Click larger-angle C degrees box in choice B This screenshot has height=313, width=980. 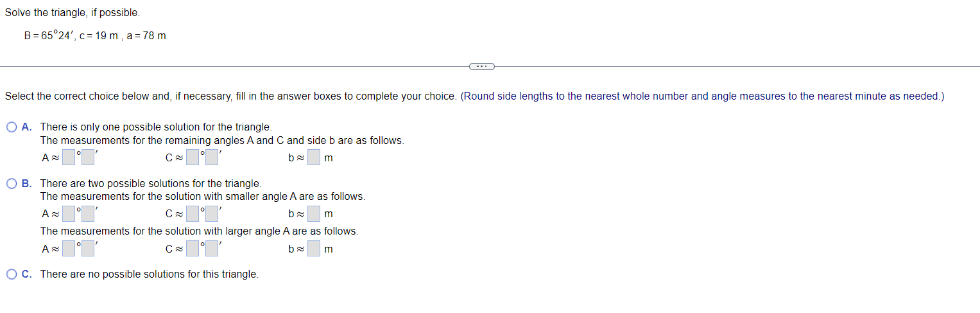pyautogui.click(x=193, y=249)
